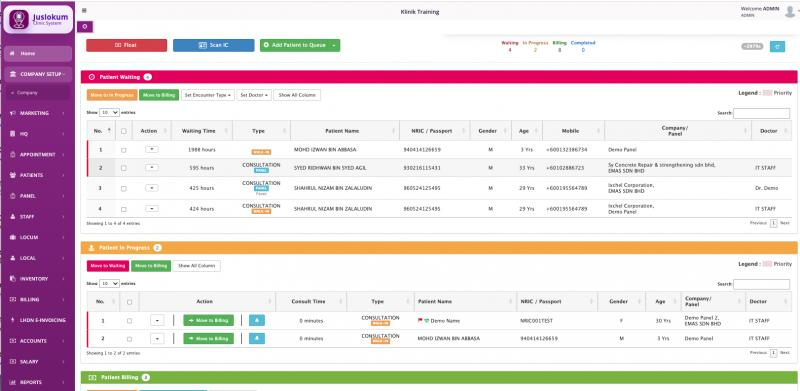This screenshot has width=800, height=391.
Task: Open the purple gear settings tab
Action: click(x=85, y=27)
